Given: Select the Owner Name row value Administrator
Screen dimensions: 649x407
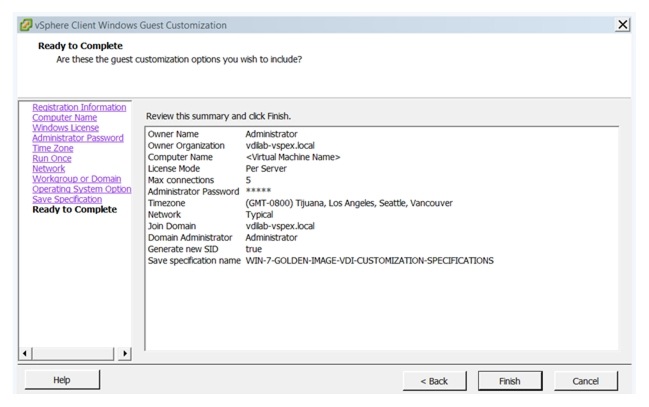Looking at the screenshot, I should pos(271,134).
